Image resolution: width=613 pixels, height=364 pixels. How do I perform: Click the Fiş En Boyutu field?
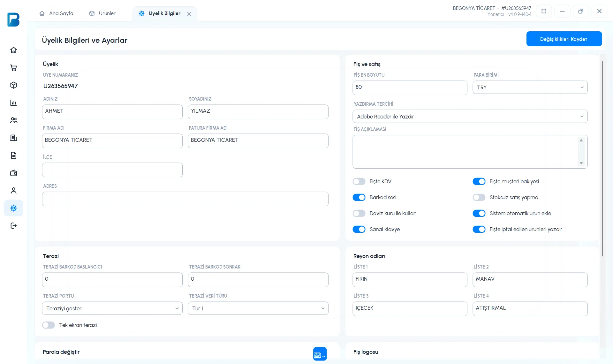(410, 88)
